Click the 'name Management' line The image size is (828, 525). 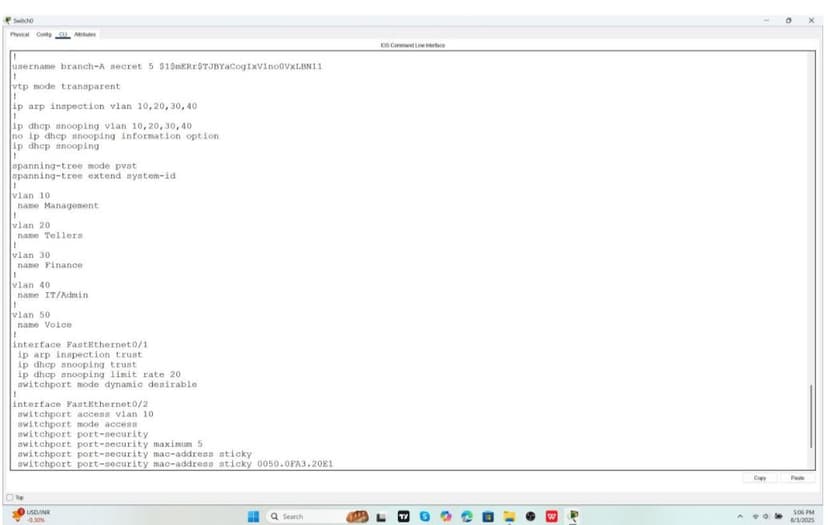pos(58,205)
